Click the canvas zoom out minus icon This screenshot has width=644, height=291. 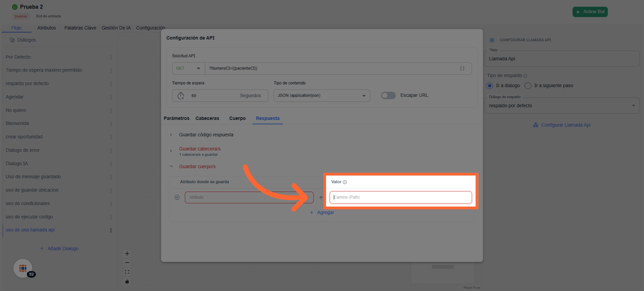[127, 263]
